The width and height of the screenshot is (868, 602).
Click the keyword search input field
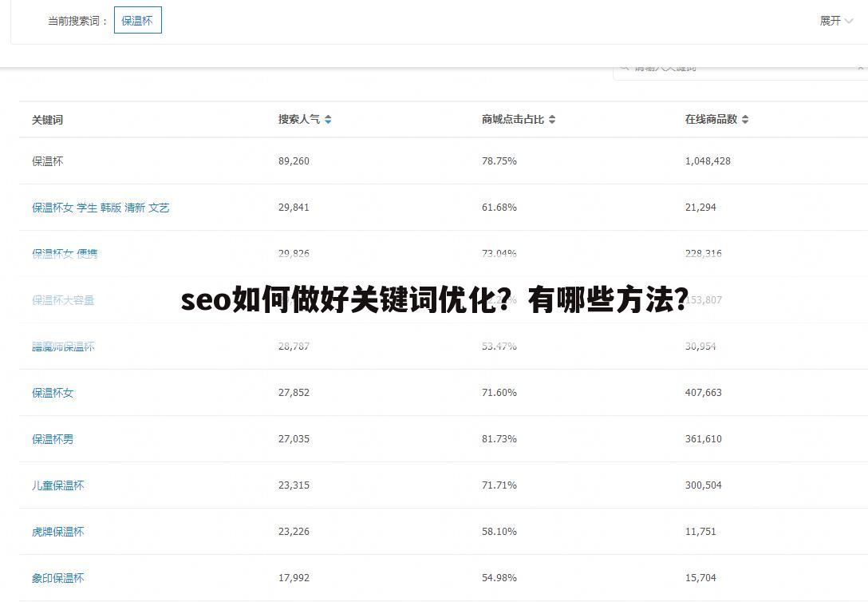pyautogui.click(x=718, y=67)
